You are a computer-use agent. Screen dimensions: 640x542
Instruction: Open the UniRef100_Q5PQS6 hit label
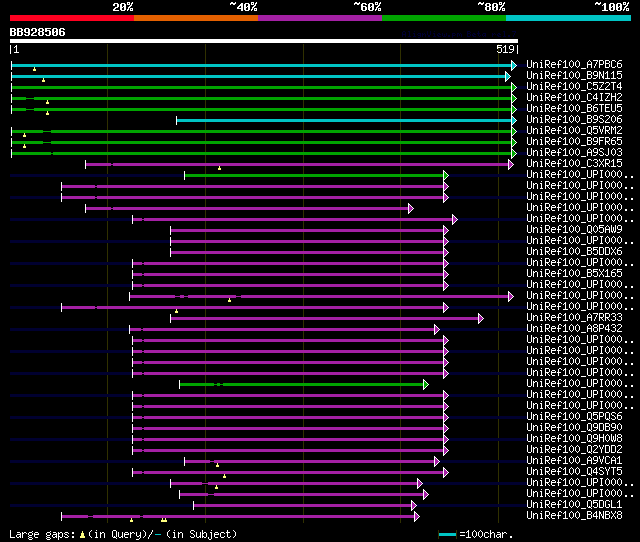tap(574, 417)
